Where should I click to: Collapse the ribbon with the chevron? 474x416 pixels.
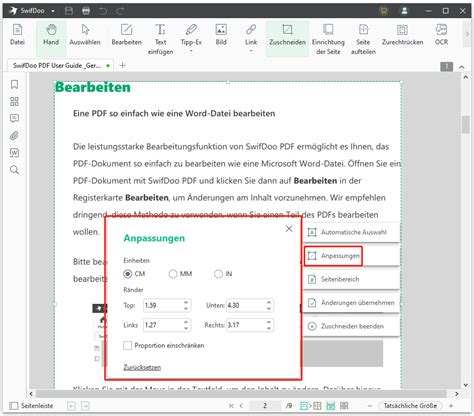[462, 67]
